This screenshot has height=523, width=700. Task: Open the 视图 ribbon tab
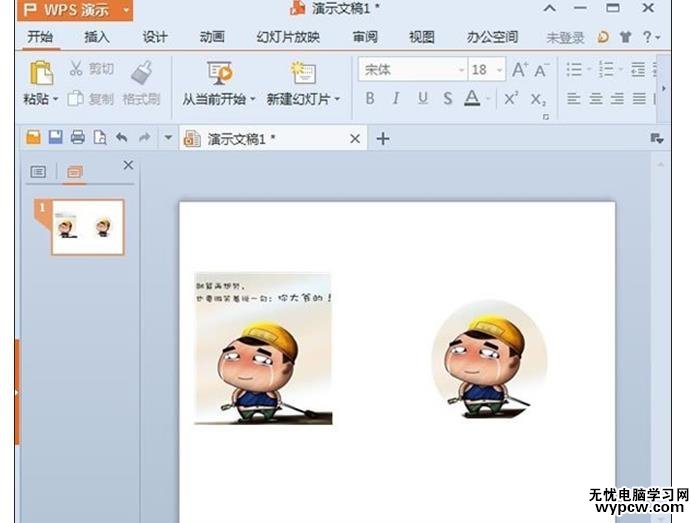point(422,37)
